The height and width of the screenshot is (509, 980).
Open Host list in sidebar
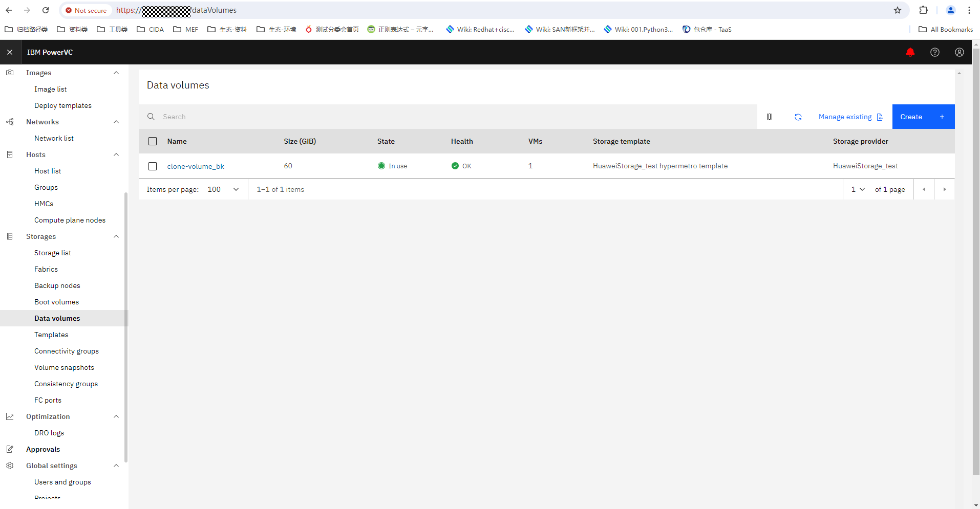click(48, 171)
